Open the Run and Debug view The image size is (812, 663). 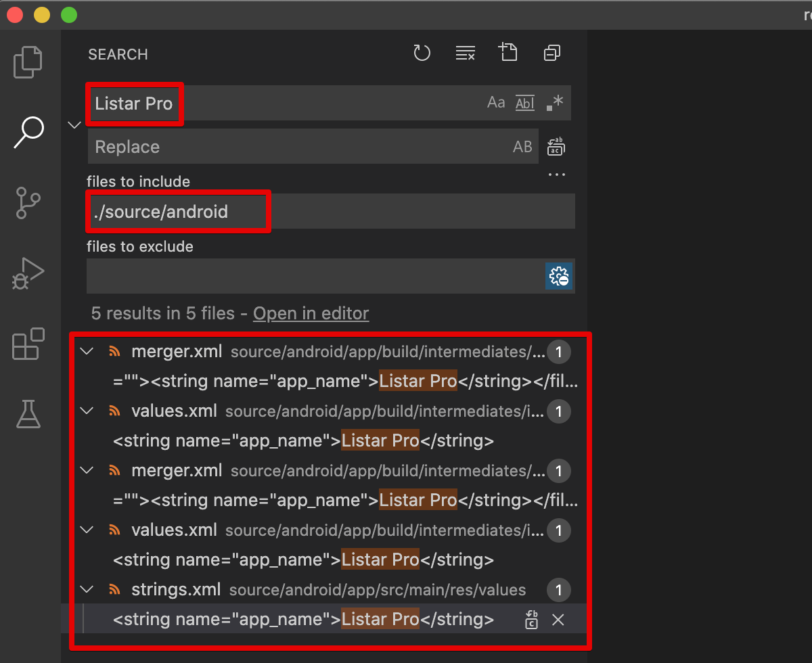[28, 274]
